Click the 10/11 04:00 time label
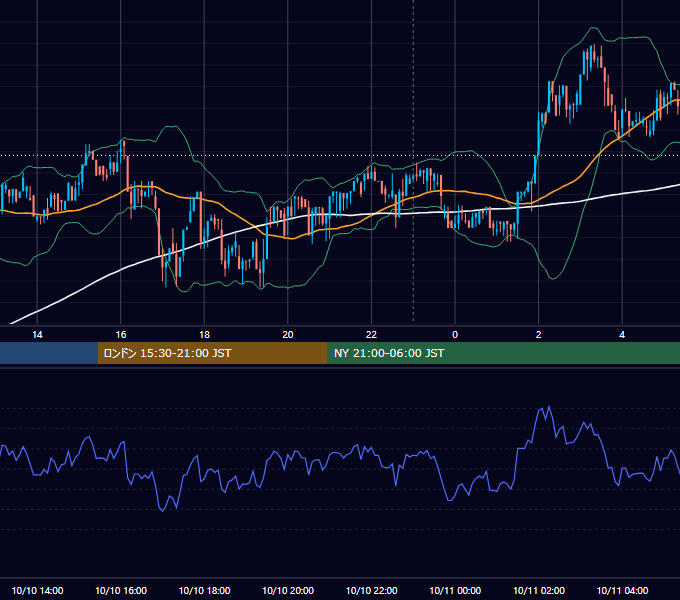The width and height of the screenshot is (680, 600). [622, 590]
